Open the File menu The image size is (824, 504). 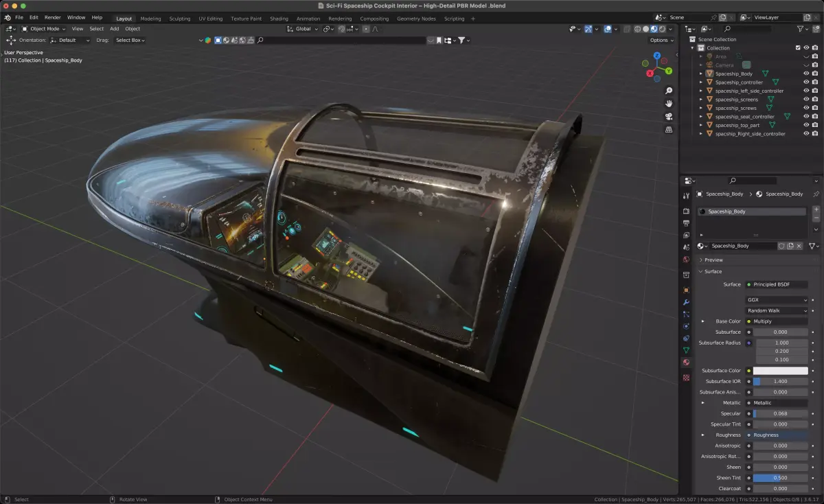click(19, 17)
